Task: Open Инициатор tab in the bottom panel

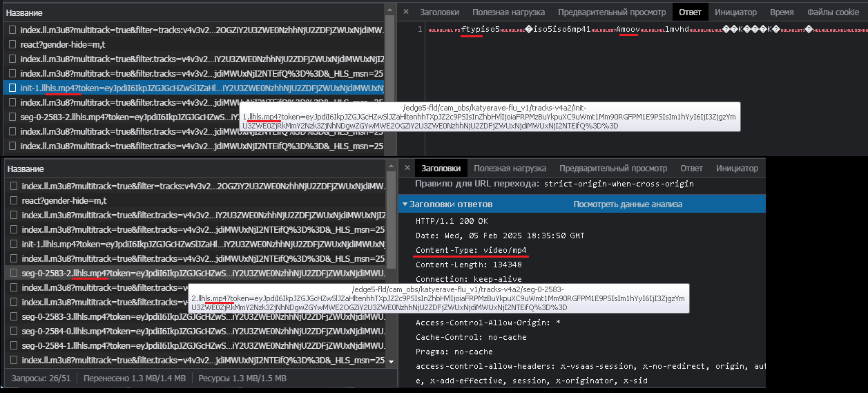Action: [x=737, y=169]
